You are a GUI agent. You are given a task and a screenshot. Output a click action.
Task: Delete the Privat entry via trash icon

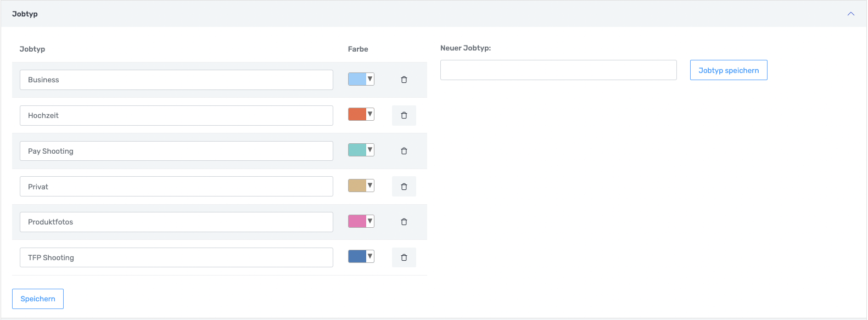(404, 187)
